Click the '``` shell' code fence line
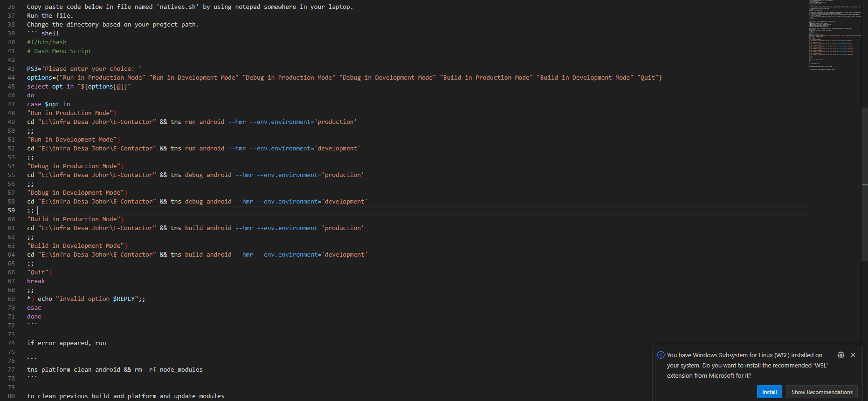This screenshot has width=868, height=401. pos(43,34)
